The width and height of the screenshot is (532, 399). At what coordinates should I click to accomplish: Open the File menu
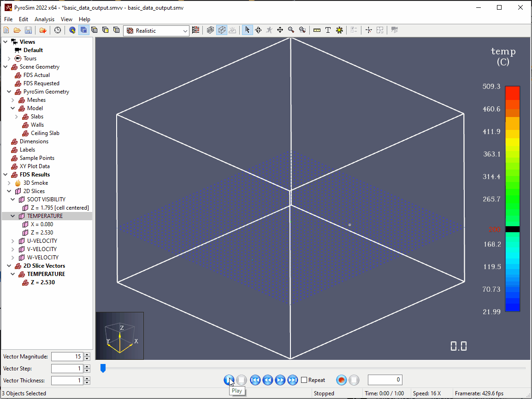click(x=8, y=19)
